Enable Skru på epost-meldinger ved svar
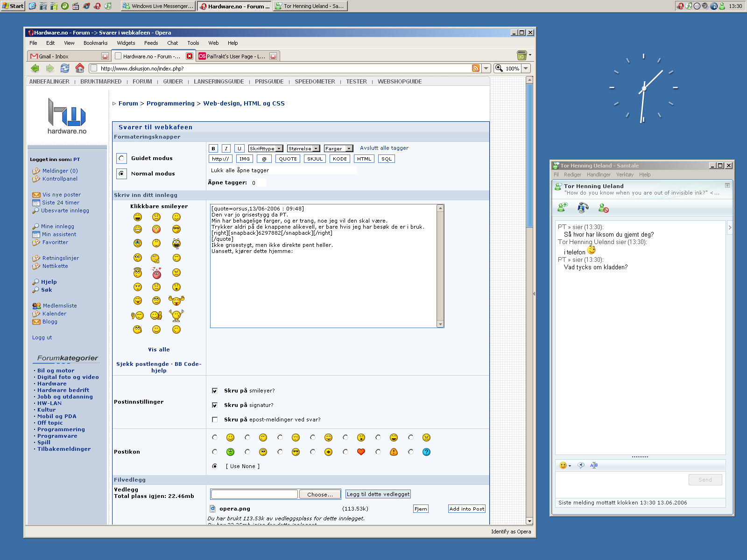The height and width of the screenshot is (560, 747). [215, 420]
